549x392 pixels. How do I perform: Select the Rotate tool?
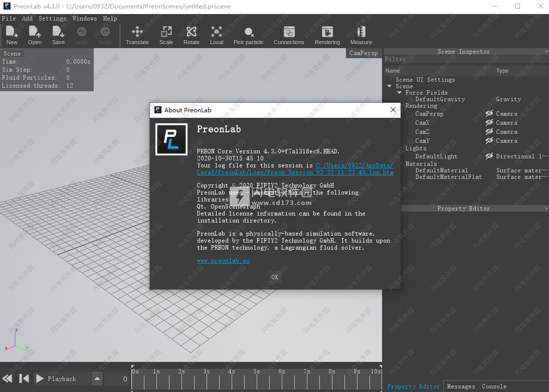click(x=191, y=36)
